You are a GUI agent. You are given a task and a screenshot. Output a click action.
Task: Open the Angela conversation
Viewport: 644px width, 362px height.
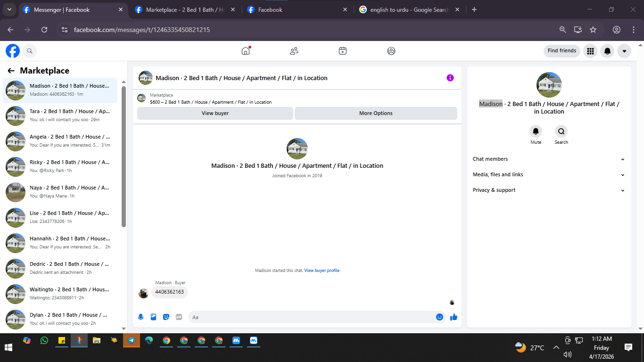click(x=60, y=141)
